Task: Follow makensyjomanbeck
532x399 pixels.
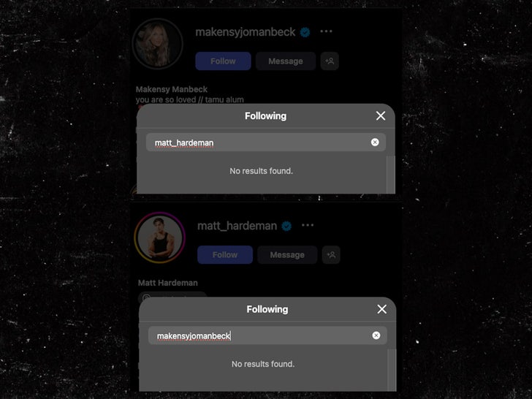Action: point(224,61)
